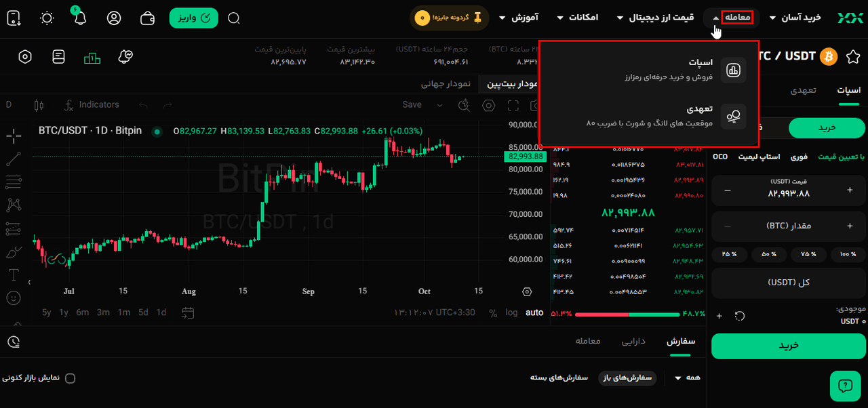This screenshot has height=408, width=868.
Task: Open the wallet icon in header
Action: (x=148, y=18)
